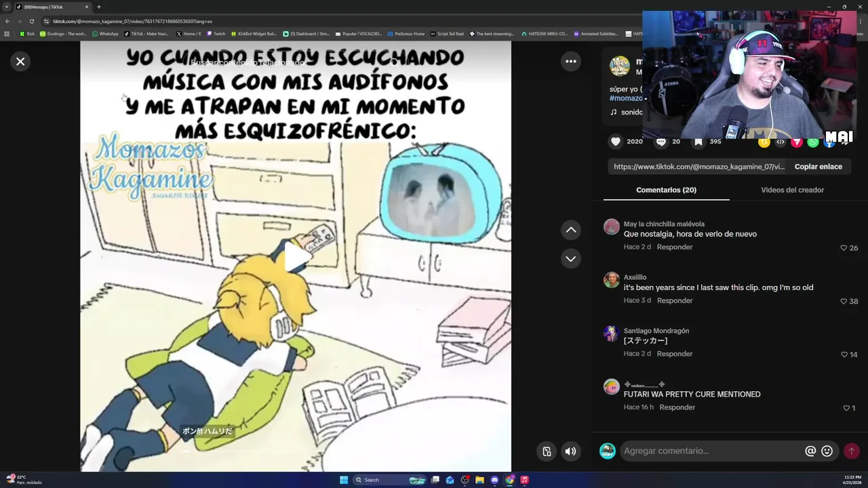Open the WhatsApp bookmark
Image resolution: width=868 pixels, height=488 pixels.
(x=105, y=34)
